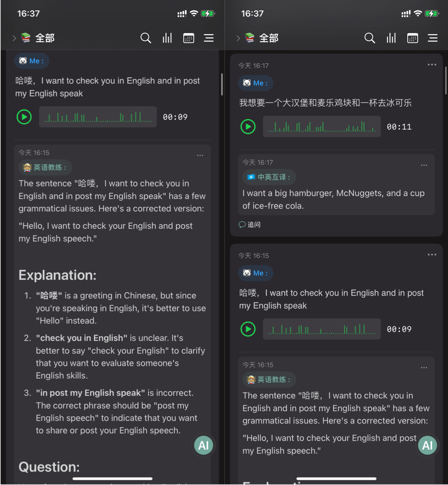The image size is (448, 485).
Task: Expand sidebar chevron beside 全部 on left screen
Action: point(14,38)
